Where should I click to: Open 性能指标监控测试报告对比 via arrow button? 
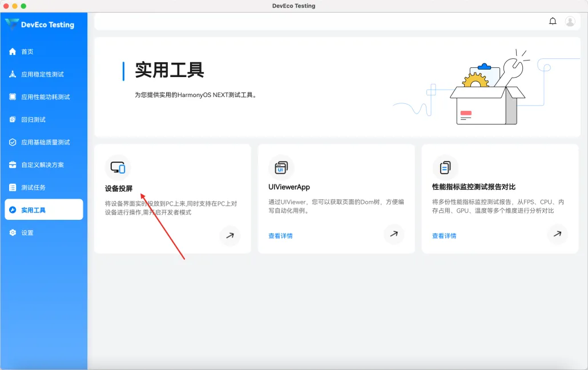557,234
